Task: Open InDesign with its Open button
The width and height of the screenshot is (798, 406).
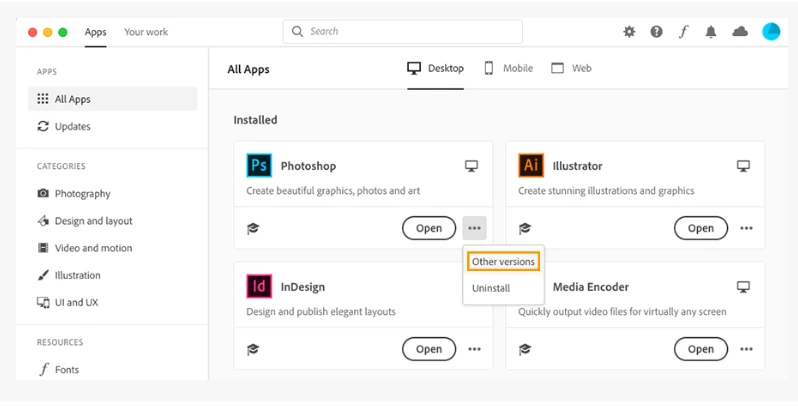Action: (x=429, y=349)
